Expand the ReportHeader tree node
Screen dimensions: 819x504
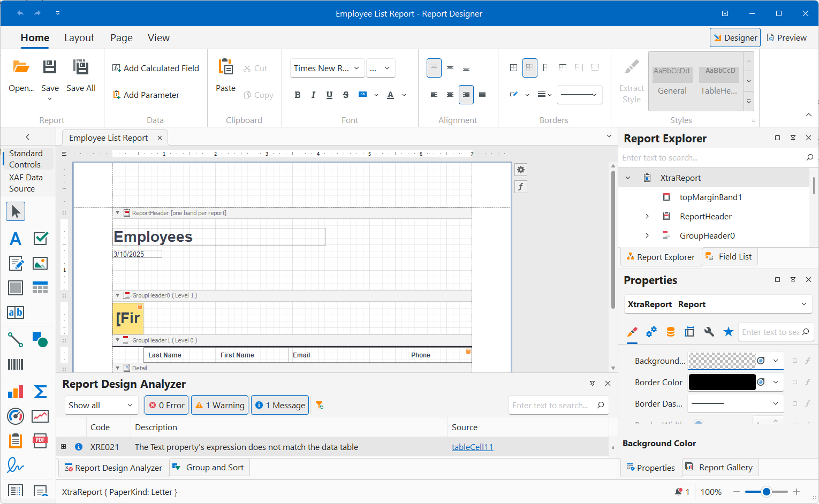(647, 216)
